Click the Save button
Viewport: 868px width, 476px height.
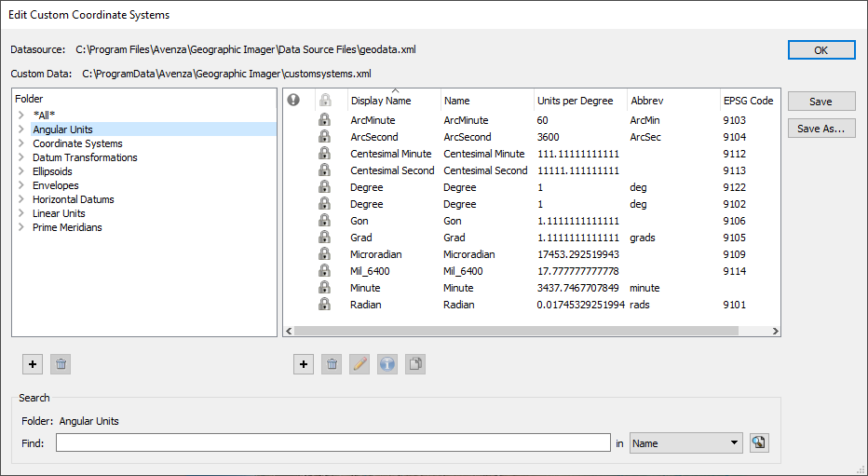(821, 102)
